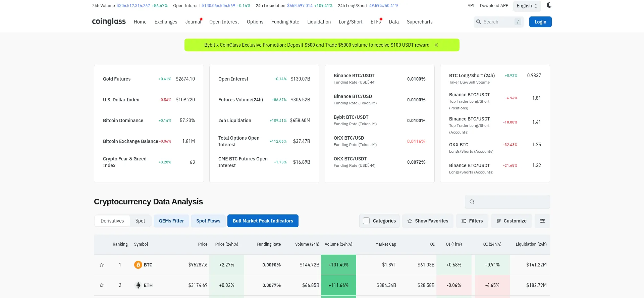Viewport: 644px width, 298px height.
Task: Focus the header Search field
Action: 498,22
